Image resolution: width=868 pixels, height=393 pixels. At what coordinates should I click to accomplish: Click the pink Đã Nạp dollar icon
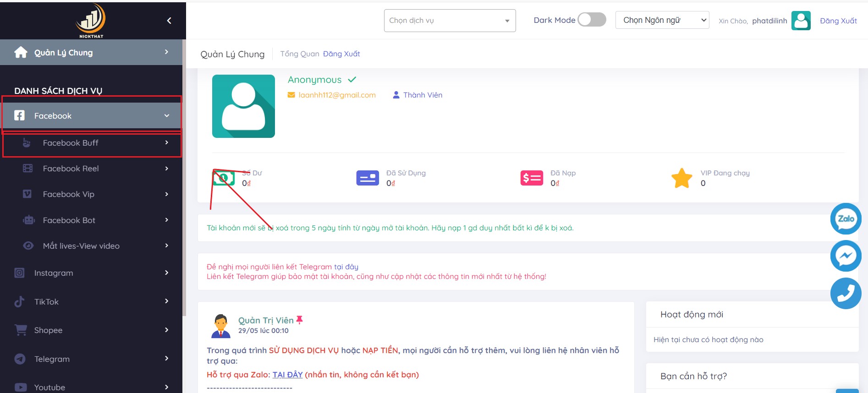pos(532,178)
